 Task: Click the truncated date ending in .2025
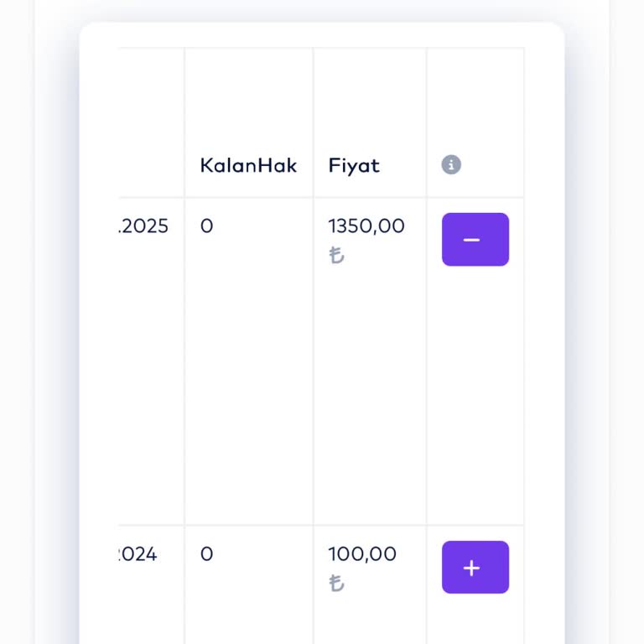coord(144,226)
